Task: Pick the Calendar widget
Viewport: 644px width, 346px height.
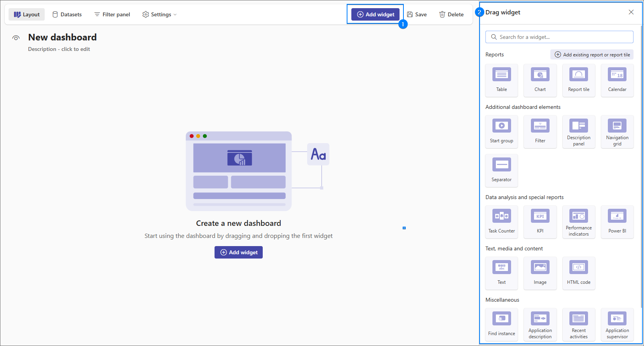Action: (x=617, y=80)
